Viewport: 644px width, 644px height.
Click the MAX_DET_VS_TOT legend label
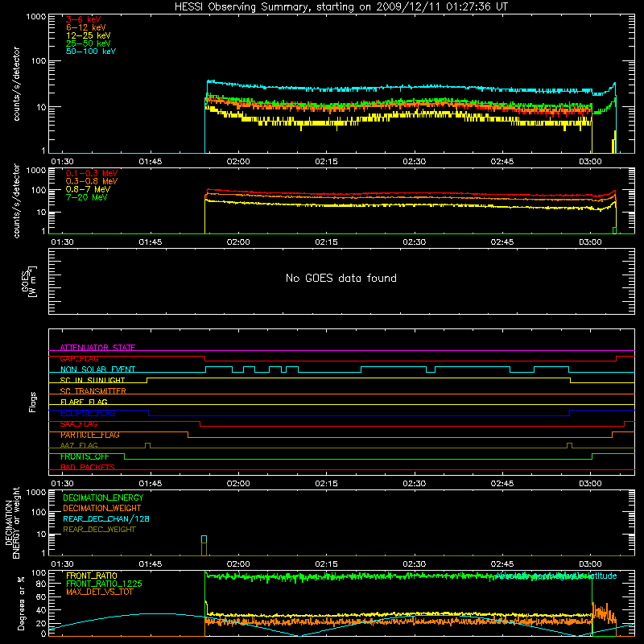click(x=99, y=592)
